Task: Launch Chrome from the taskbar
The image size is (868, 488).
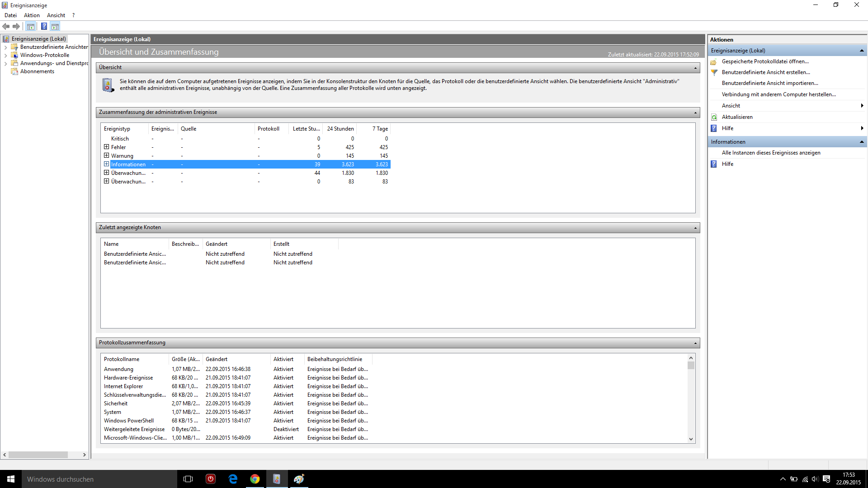Action: [255, 479]
